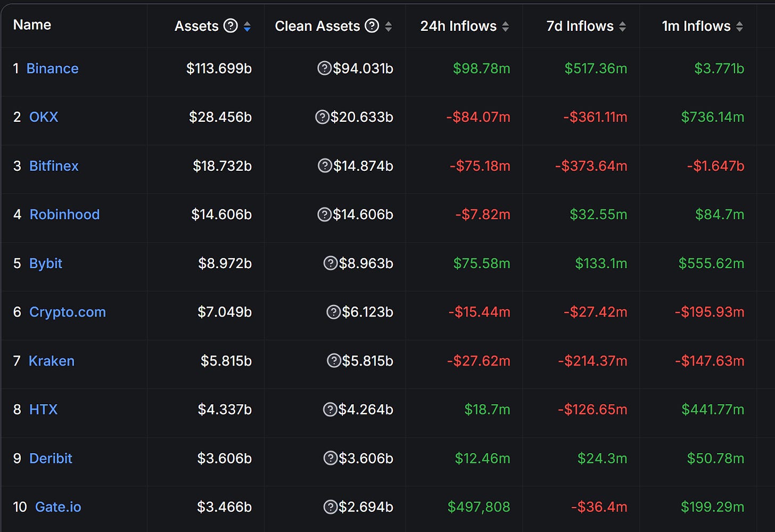Sort table using the 24h Inflows sort arrows
Viewport: 775px width, 532px height.
click(506, 27)
